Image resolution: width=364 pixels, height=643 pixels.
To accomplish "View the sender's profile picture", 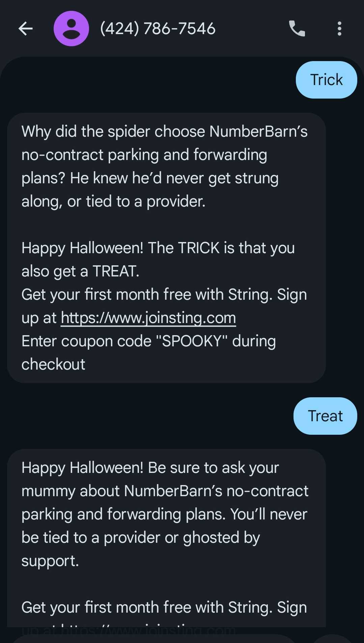I will pos(71,29).
